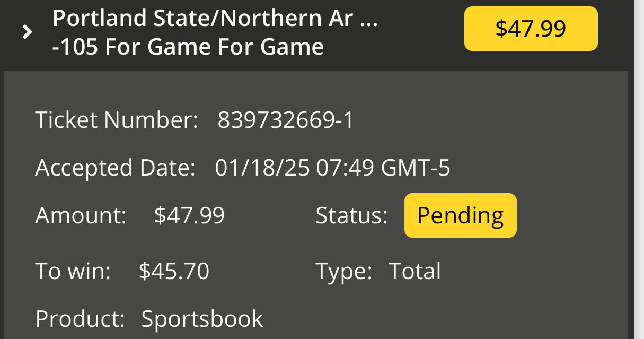644x339 pixels.
Task: Click the Type label
Action: [x=345, y=271]
